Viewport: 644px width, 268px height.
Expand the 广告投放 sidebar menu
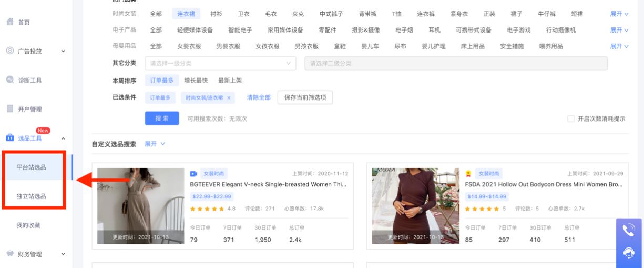pos(64,52)
